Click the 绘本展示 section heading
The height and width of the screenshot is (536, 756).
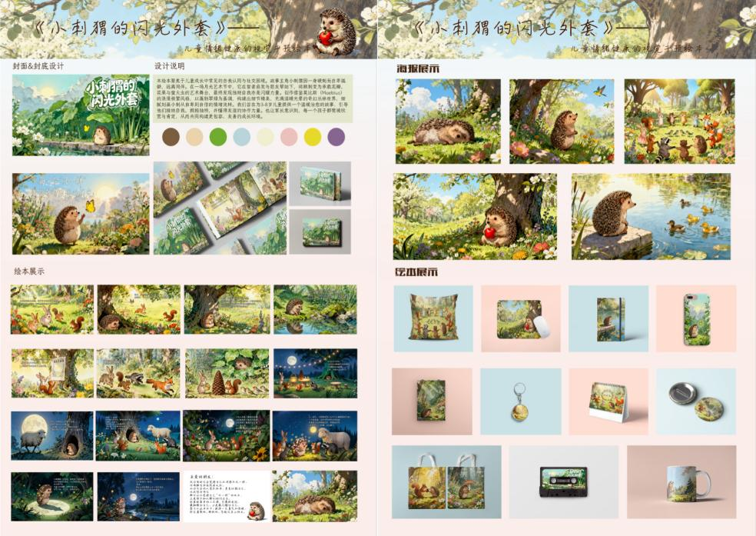coord(29,271)
